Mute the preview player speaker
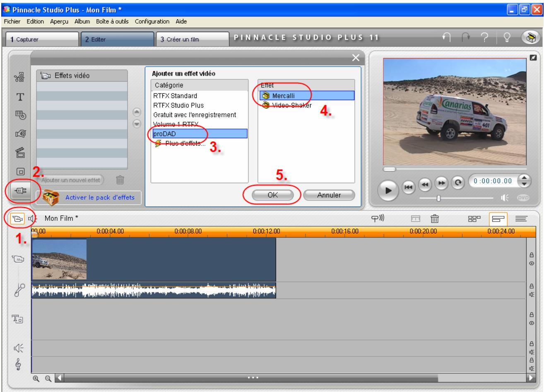 506,198
